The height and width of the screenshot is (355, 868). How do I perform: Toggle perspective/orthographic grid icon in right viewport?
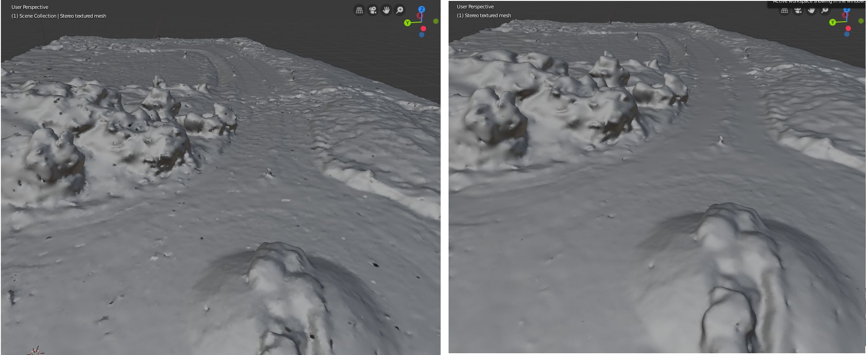[785, 11]
